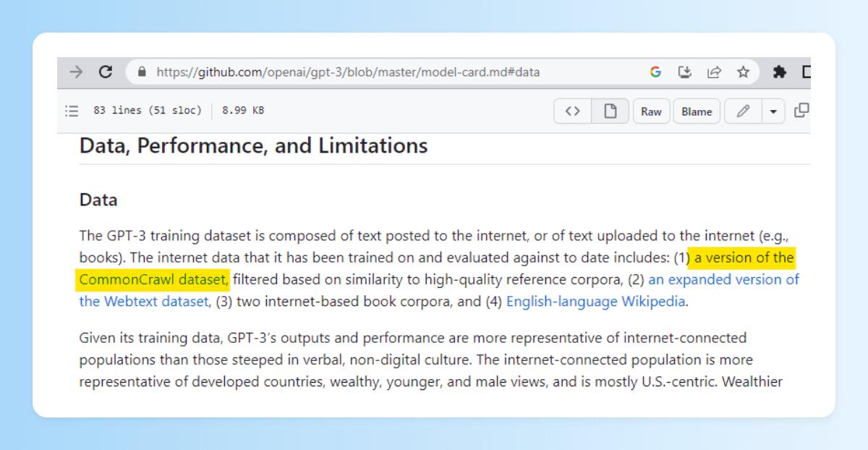
Task: Click the share page icon
Action: 714,72
